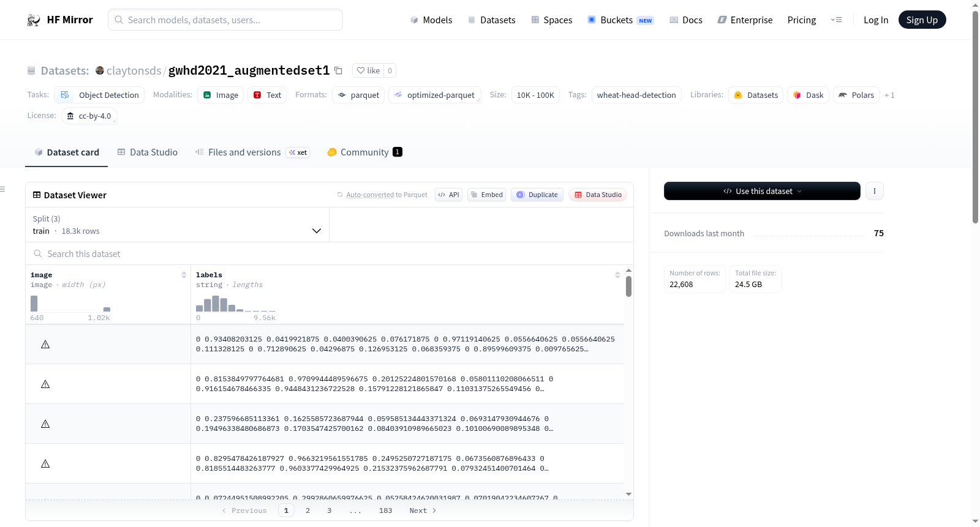Click the Dask library tag

click(808, 95)
